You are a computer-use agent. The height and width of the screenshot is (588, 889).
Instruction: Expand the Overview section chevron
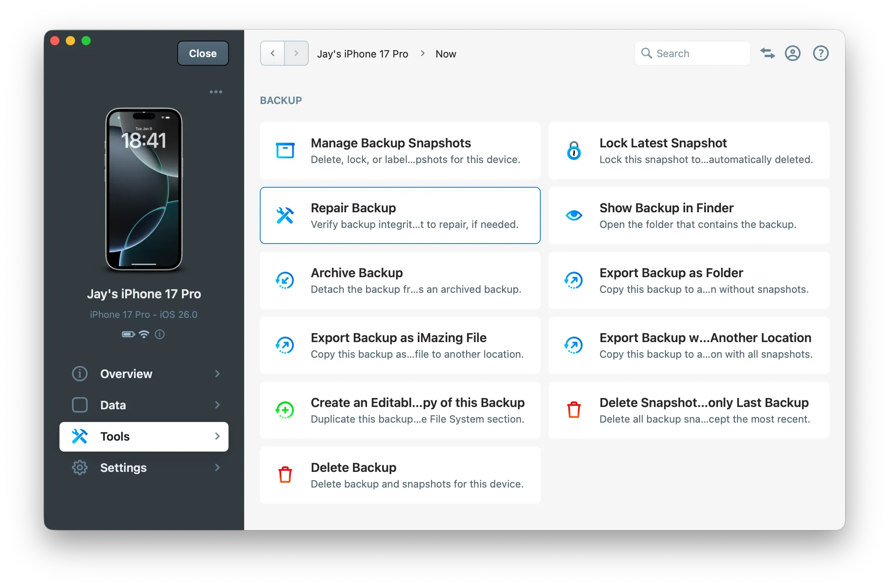[x=218, y=374]
